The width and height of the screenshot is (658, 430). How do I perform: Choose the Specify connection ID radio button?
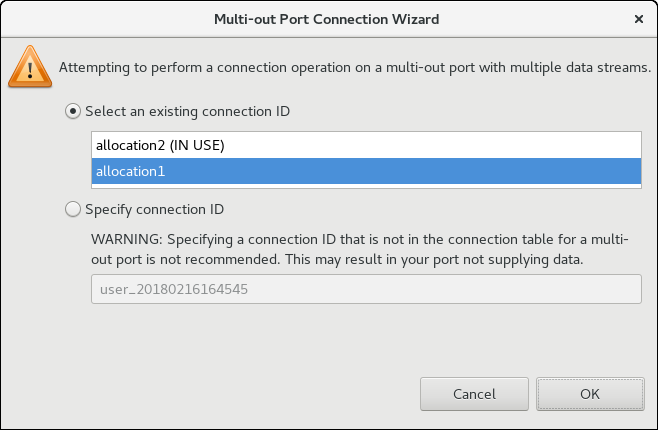point(73,210)
